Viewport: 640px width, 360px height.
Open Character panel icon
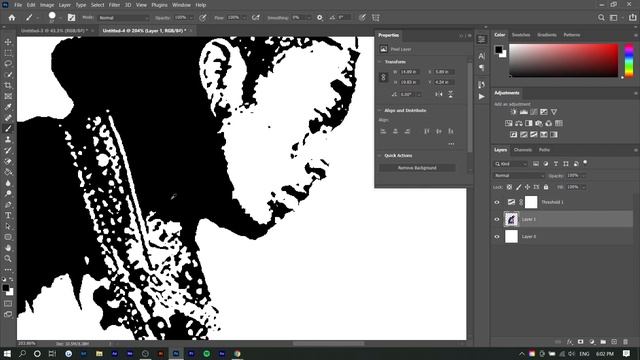pyautogui.click(x=482, y=56)
